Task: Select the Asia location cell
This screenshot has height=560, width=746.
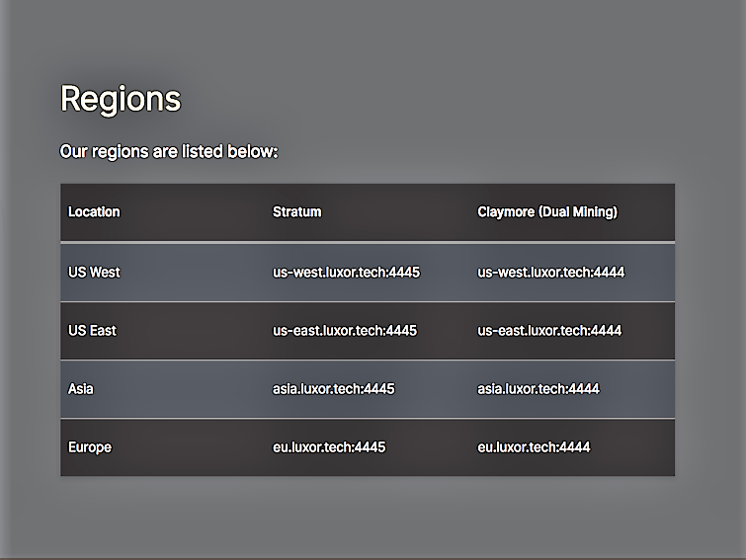Action: coord(81,389)
